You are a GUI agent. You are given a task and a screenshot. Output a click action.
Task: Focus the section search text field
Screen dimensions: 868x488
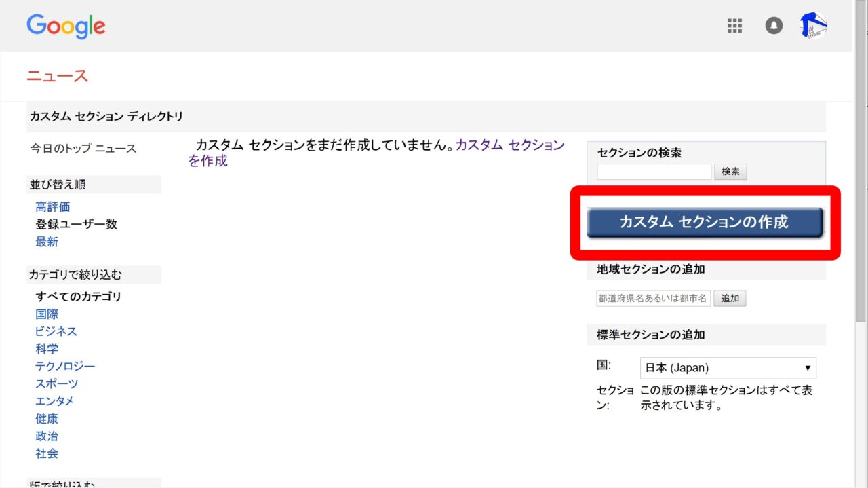(x=654, y=172)
